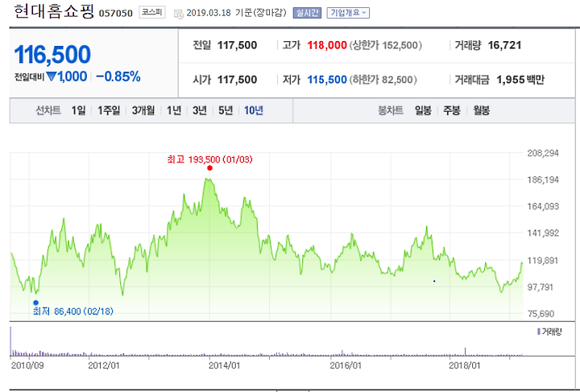Screen dimensions: 580x392
Task: Click the 186,194 y-axis value
Action: pos(543,180)
